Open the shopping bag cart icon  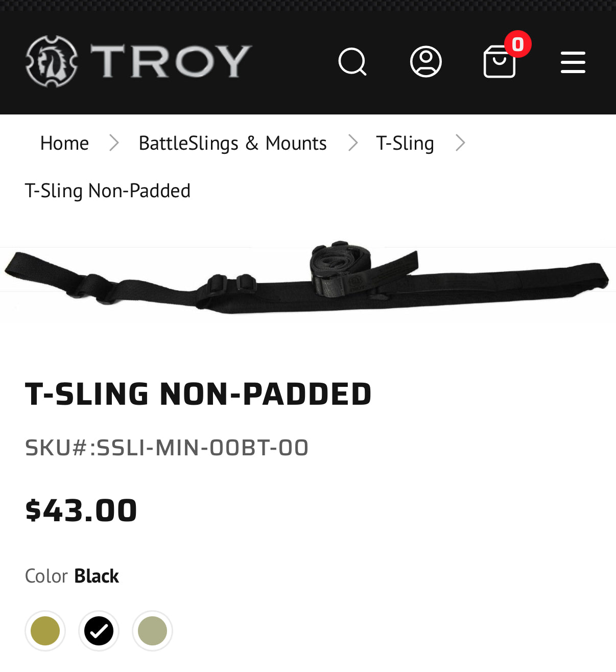[499, 63]
